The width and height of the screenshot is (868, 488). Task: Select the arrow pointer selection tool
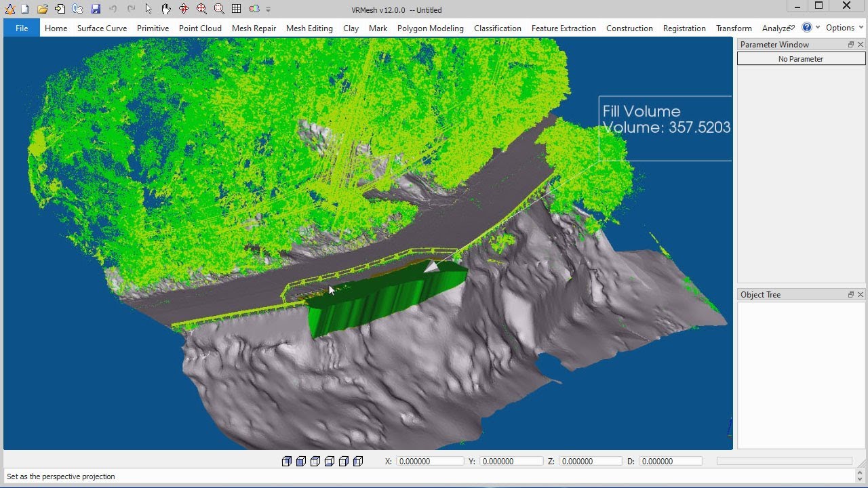pos(149,9)
